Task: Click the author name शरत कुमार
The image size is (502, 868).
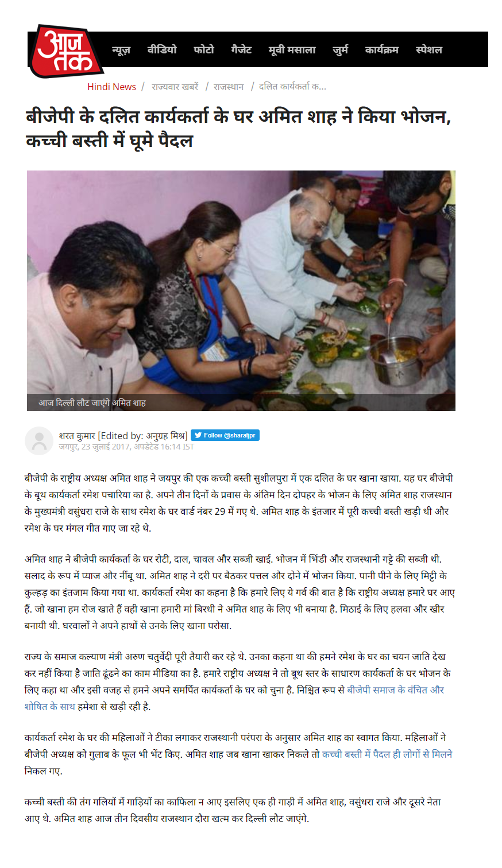Action: [x=77, y=436]
